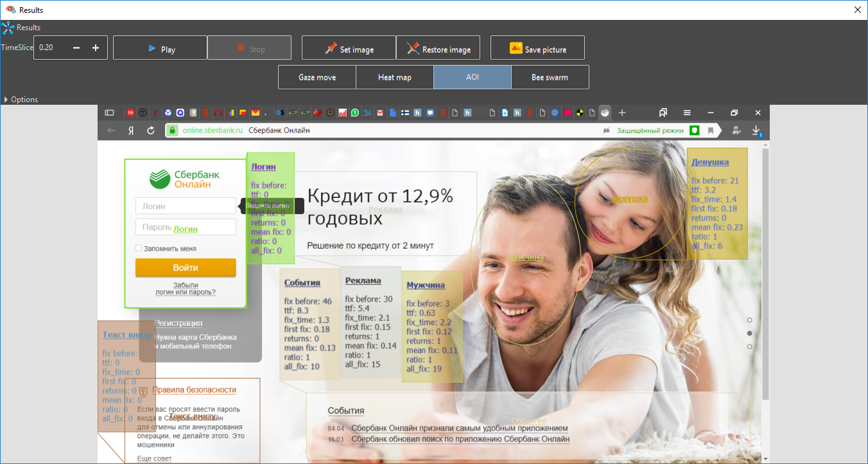This screenshot has height=464, width=868.
Task: Click the Restore image button
Action: pyautogui.click(x=438, y=48)
